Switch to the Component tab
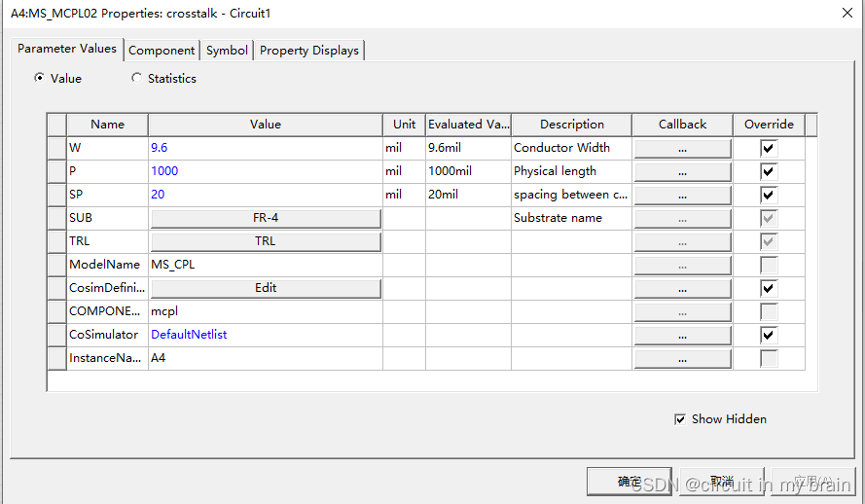This screenshot has height=504, width=865. pos(162,51)
